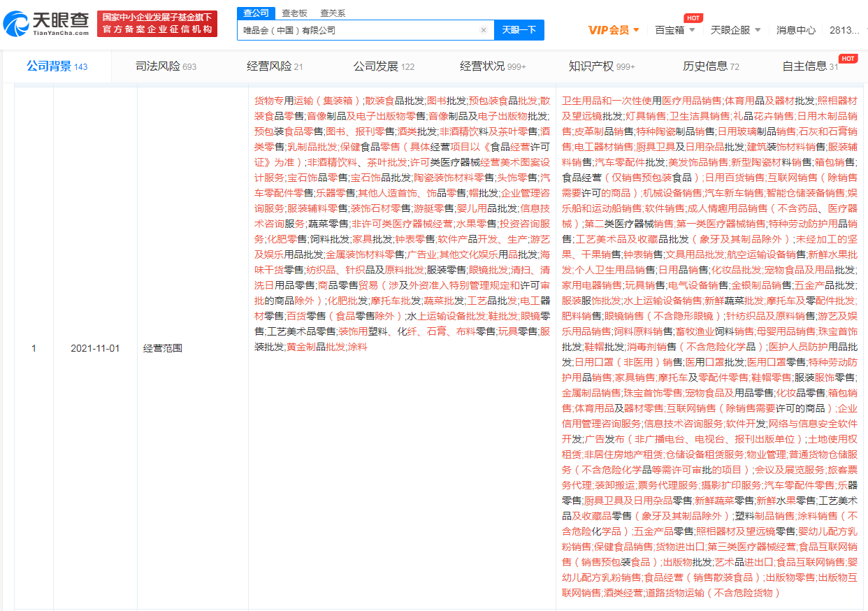The width and height of the screenshot is (868, 611).
Task: Open the 公司发展 122 tab
Action: [384, 66]
